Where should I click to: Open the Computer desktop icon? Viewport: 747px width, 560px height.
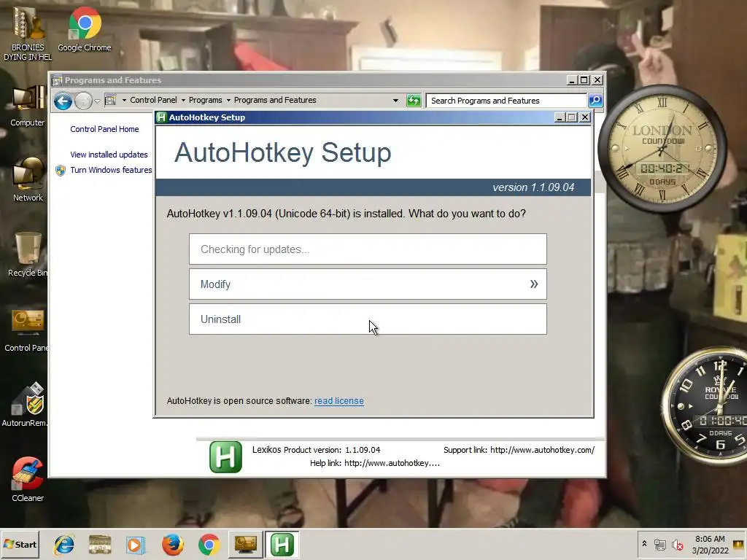pyautogui.click(x=28, y=106)
